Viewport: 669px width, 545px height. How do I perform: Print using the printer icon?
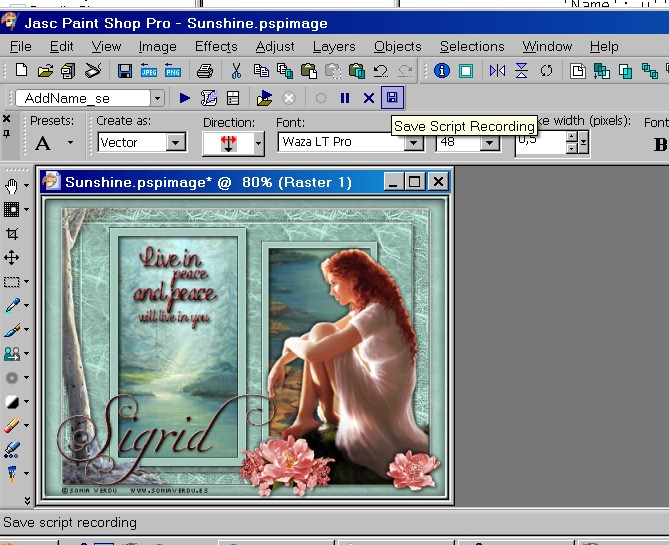(205, 71)
